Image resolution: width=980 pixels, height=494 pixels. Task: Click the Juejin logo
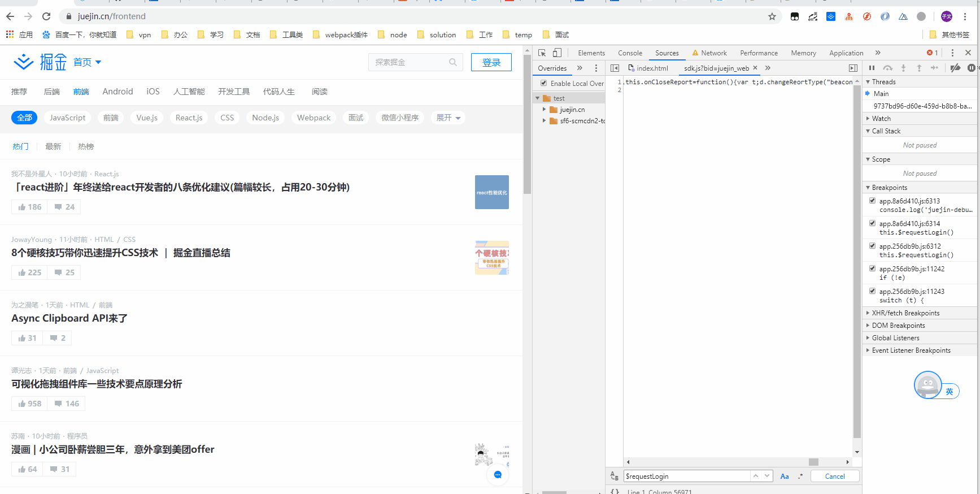pyautogui.click(x=40, y=62)
